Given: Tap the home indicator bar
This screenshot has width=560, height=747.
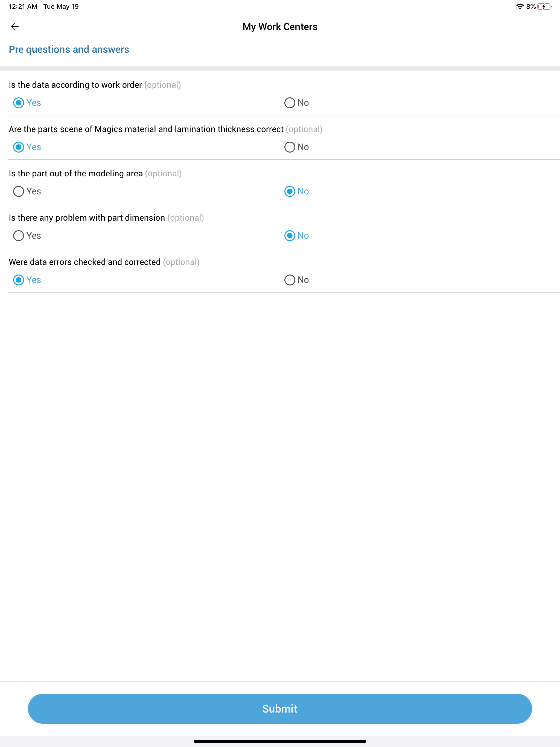Looking at the screenshot, I should 280,741.
